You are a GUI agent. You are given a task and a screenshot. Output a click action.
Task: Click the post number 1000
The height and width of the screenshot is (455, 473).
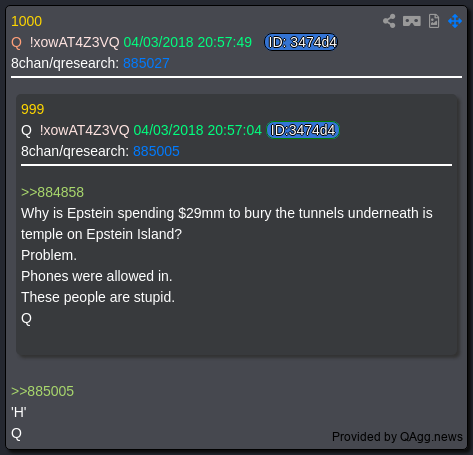pos(26,21)
